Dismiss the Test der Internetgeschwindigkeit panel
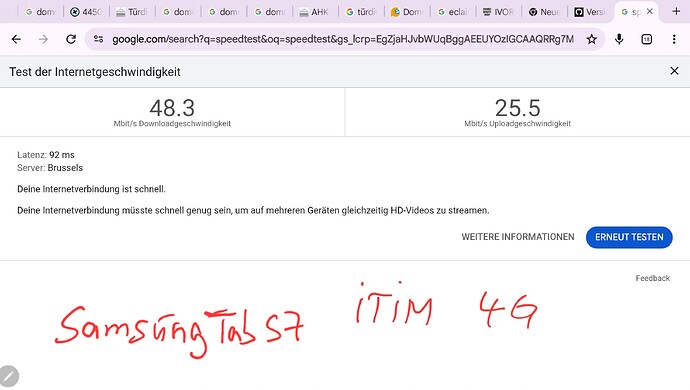Screen dimensions: 690x390 [x=674, y=71]
